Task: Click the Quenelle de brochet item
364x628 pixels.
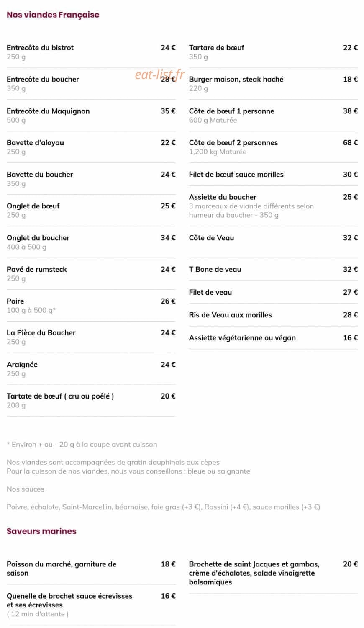Action: (91, 605)
